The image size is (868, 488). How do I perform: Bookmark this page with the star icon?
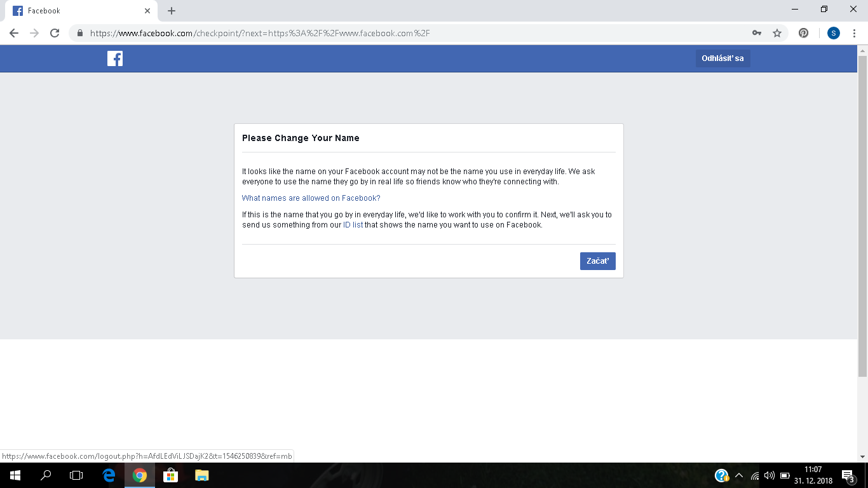pos(776,33)
